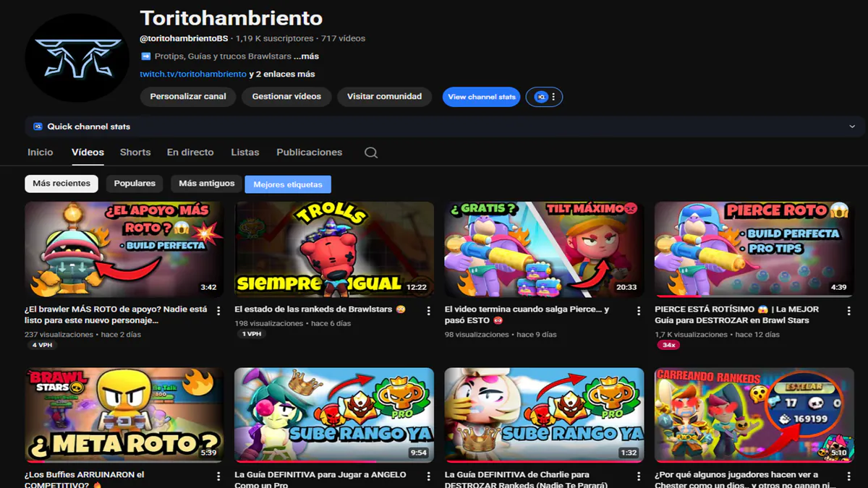
Task: Switch to the Inicio tab
Action: (x=41, y=153)
